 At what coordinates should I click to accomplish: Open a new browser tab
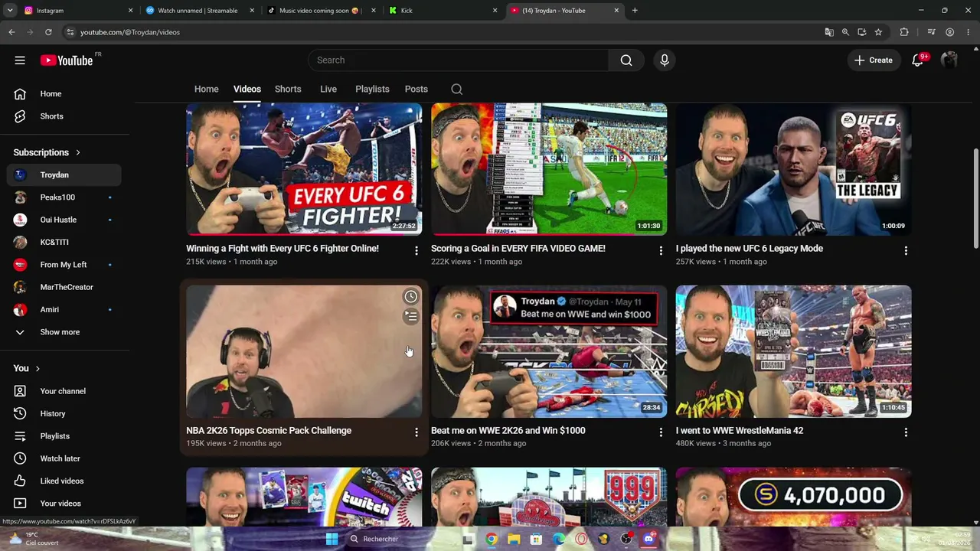point(635,11)
